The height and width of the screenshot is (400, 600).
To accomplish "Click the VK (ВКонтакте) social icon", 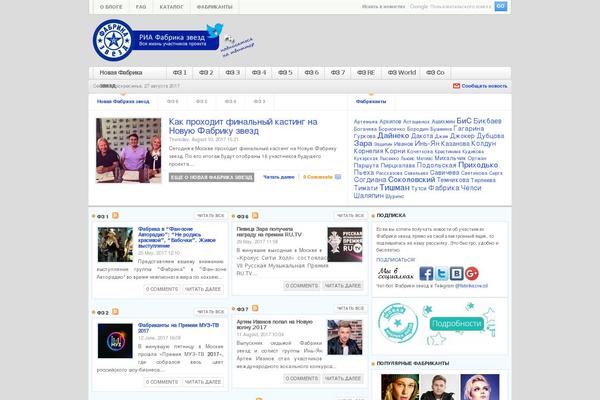I will [x=457, y=273].
